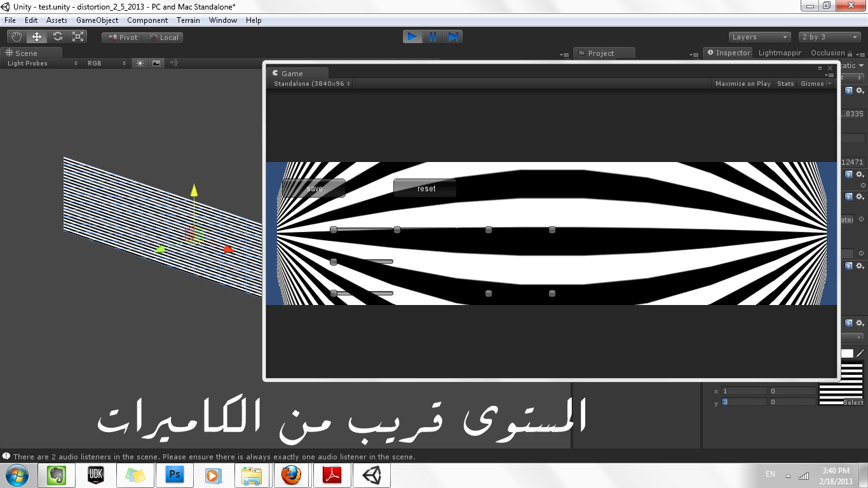This screenshot has width=868, height=488.
Task: Click the single slider in the middle row
Action: click(x=362, y=261)
